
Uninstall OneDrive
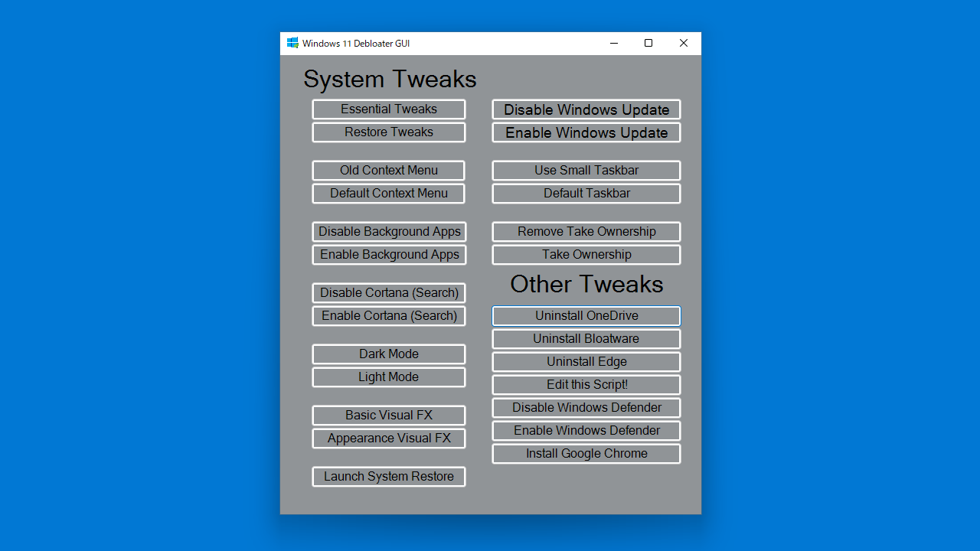pyautogui.click(x=586, y=316)
